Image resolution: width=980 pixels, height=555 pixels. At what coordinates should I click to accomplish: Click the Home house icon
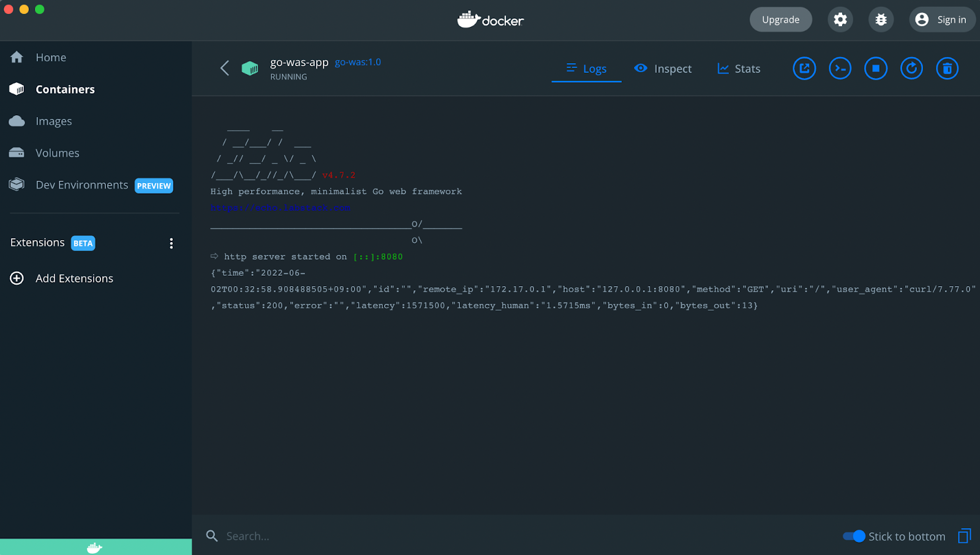(17, 57)
